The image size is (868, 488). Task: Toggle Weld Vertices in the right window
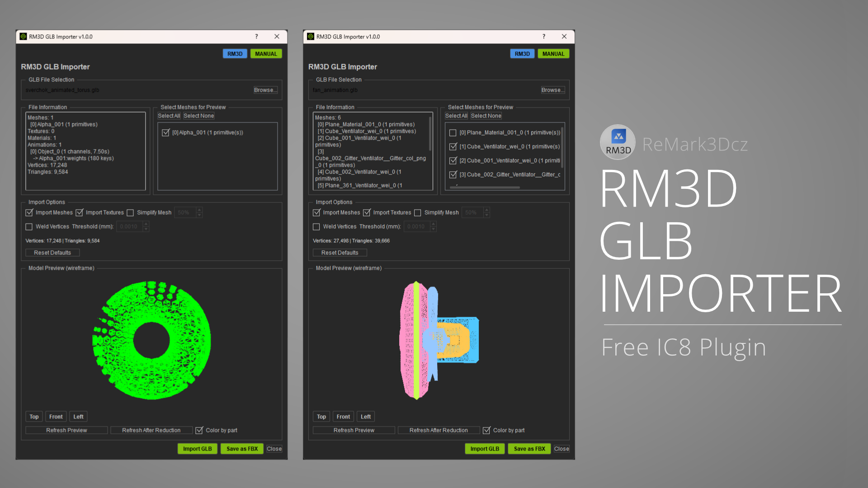click(x=316, y=227)
